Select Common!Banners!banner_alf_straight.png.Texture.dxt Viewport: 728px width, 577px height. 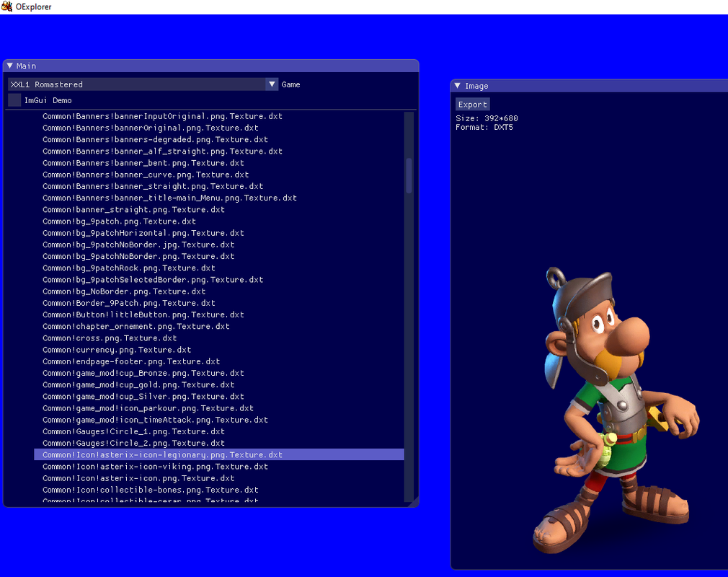(x=218, y=151)
